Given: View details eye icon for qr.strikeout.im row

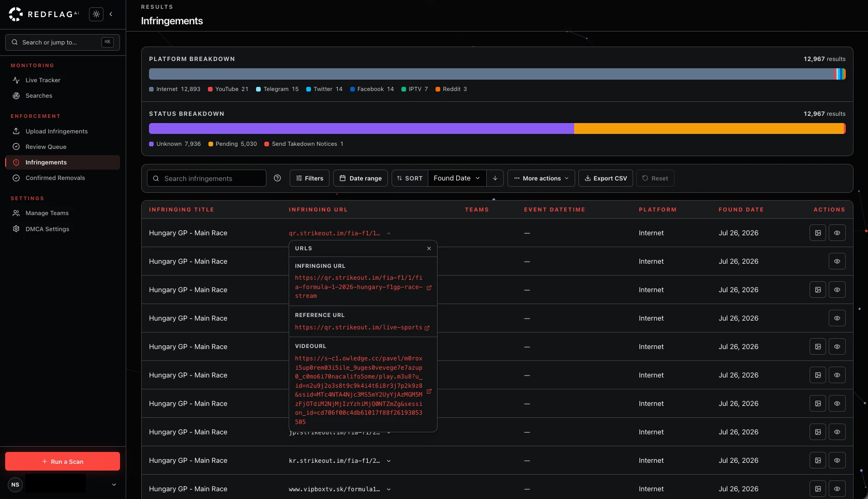Looking at the screenshot, I should coord(837,233).
